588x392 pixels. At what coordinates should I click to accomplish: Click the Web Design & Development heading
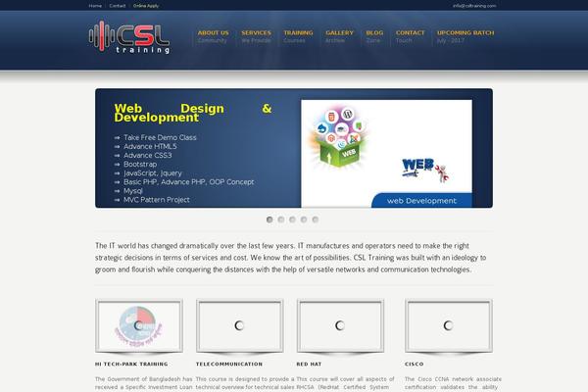click(x=193, y=113)
